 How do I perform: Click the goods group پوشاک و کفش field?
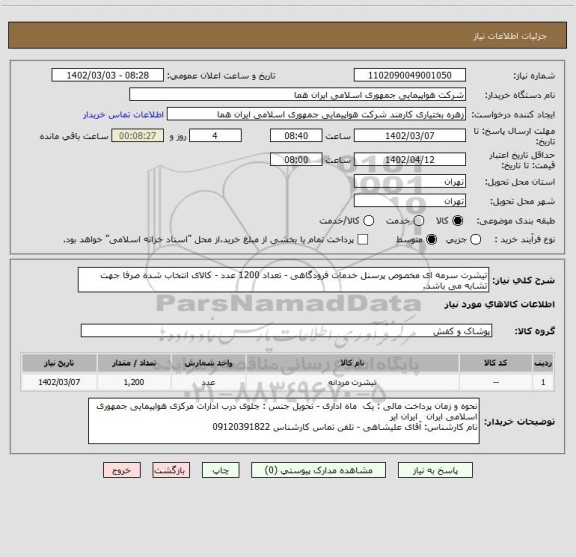click(287, 331)
